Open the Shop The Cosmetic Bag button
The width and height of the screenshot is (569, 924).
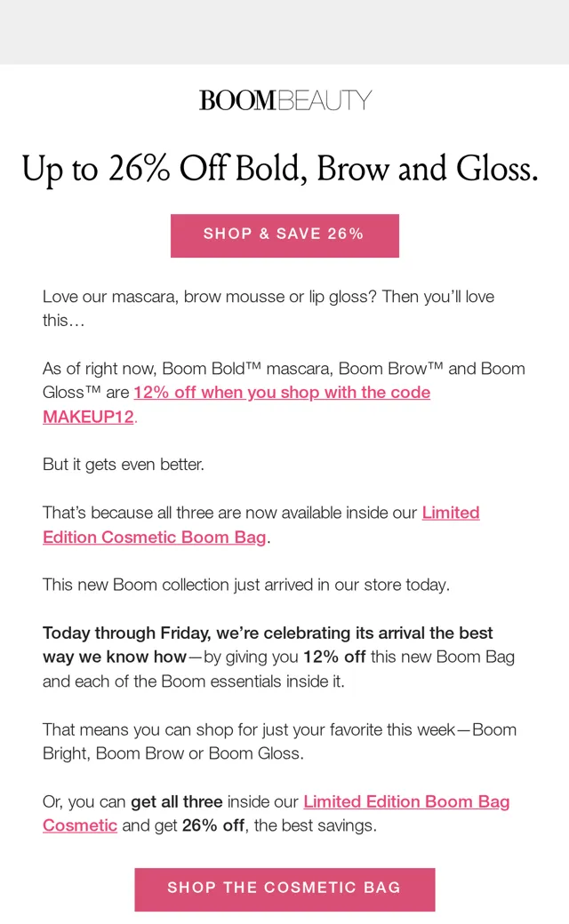(x=284, y=888)
